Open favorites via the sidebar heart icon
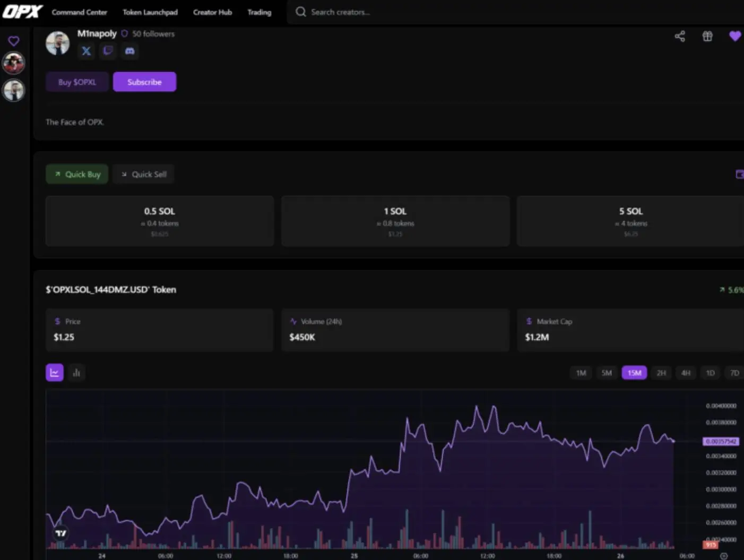This screenshot has height=560, width=744. (13, 40)
